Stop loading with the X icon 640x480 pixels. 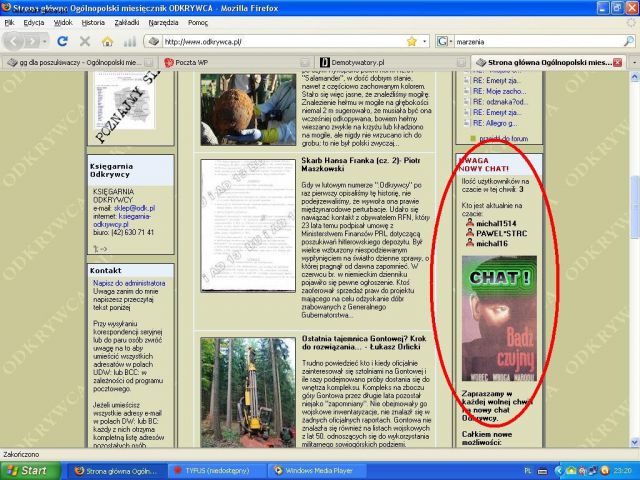pos(84,41)
